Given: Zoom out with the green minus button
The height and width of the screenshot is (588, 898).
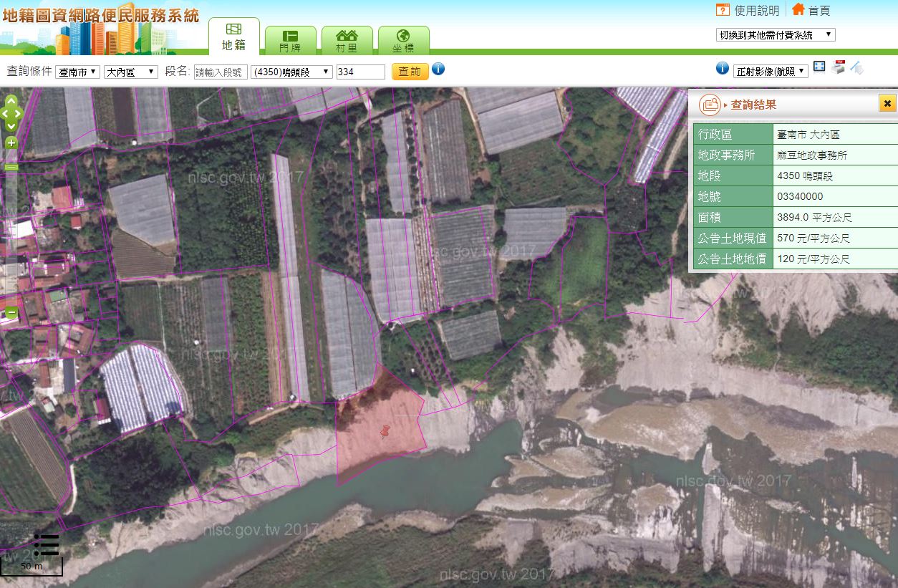Looking at the screenshot, I should [11, 313].
